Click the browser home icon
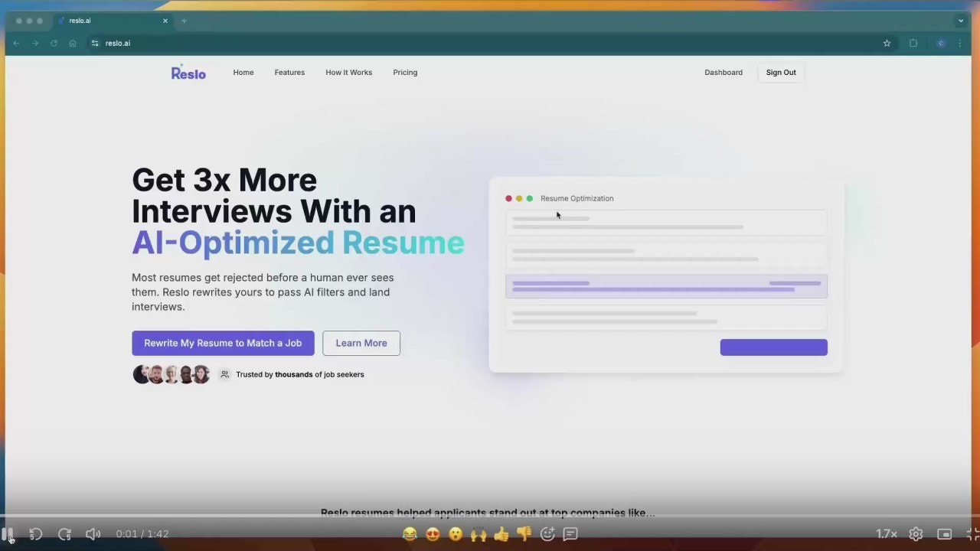 tap(73, 44)
